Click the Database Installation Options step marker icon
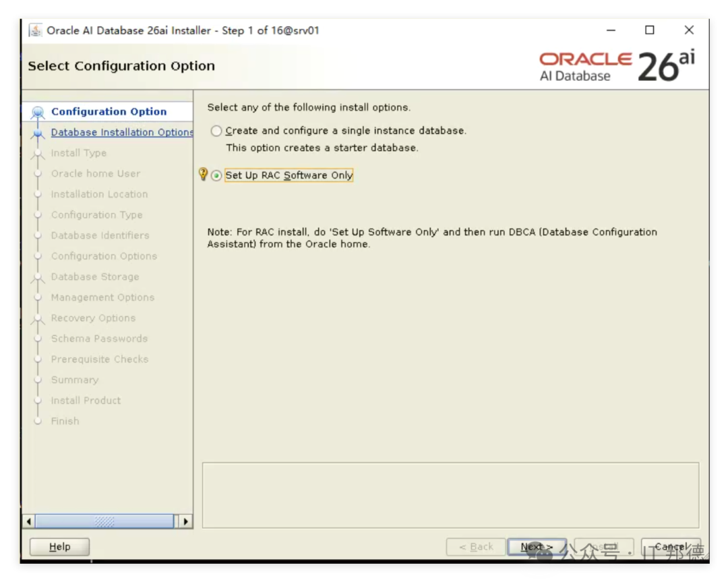Viewport: 728px width, 582px height. 38,134
